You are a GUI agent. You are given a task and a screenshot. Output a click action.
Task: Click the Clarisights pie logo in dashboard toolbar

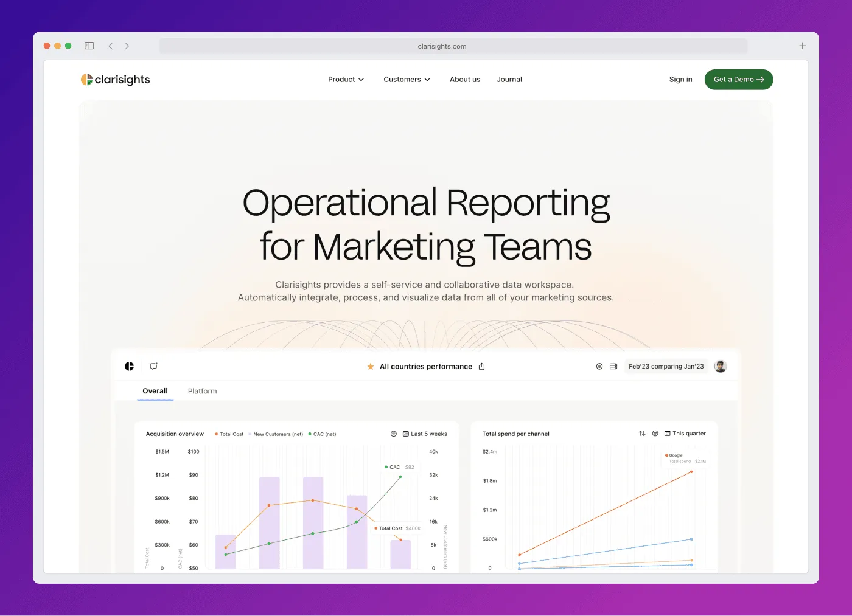(130, 366)
